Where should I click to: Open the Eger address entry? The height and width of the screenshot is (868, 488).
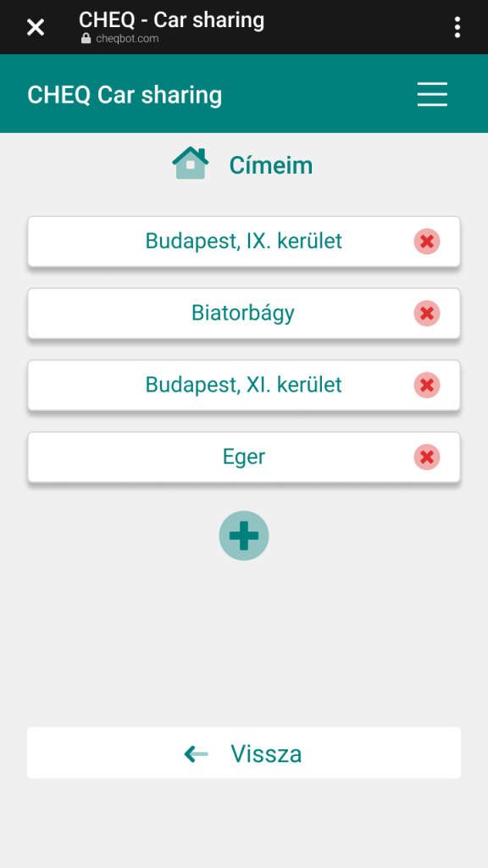pyautogui.click(x=244, y=457)
